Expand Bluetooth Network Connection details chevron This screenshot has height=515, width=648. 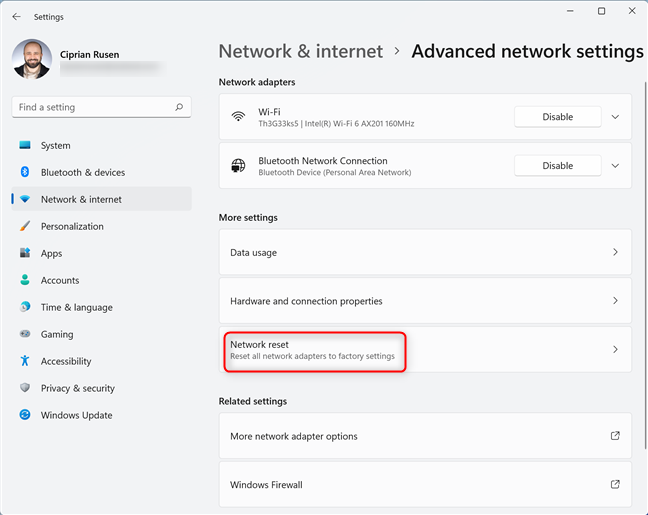tap(615, 166)
